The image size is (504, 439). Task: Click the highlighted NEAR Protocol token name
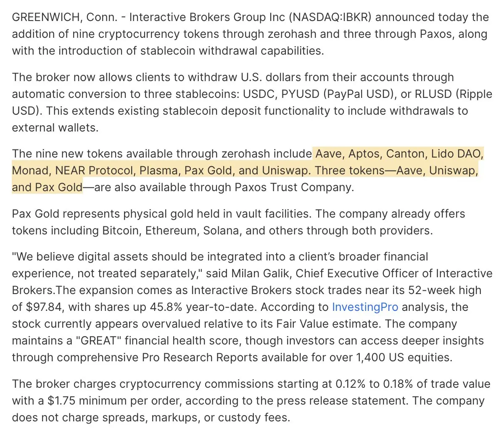point(94,171)
